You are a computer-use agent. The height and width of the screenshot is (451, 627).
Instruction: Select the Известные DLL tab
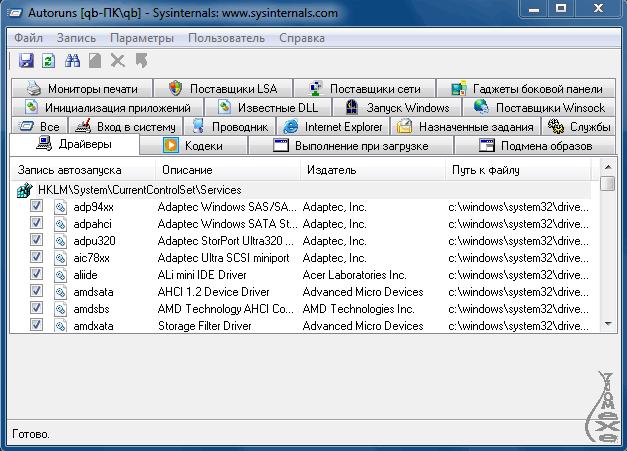pos(268,108)
